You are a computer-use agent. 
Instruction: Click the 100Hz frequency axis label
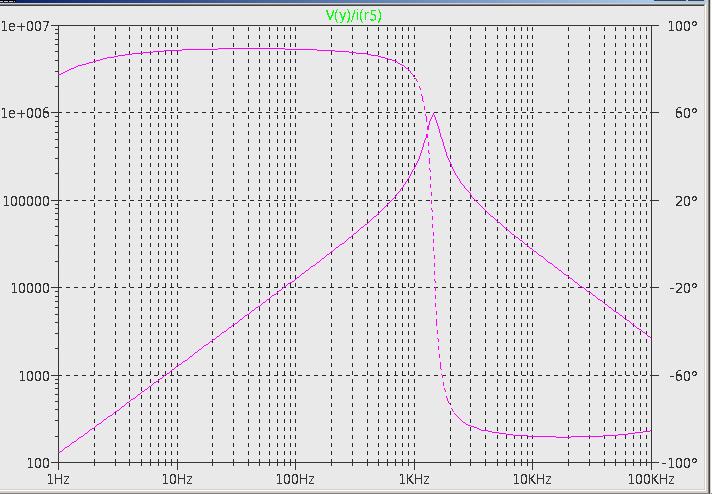tap(296, 479)
